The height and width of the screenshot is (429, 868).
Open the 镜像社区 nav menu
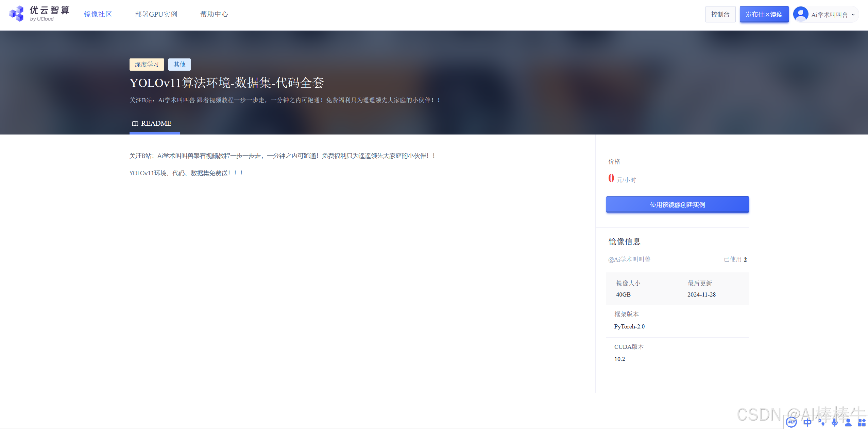(98, 14)
